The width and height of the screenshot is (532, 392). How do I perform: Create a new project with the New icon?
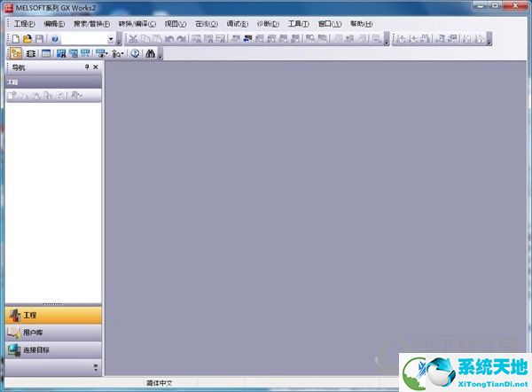point(15,39)
